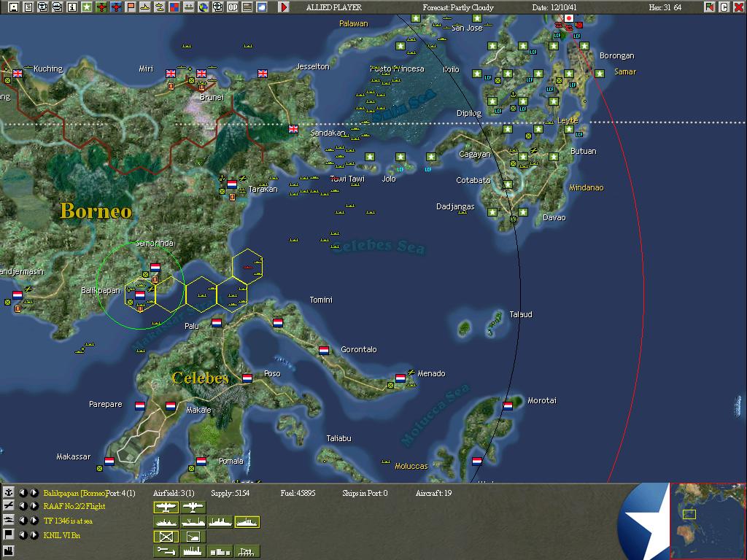Open the RAAF No 2/2 Flight link
Viewport: 747px width, 560px height.
pos(74,507)
